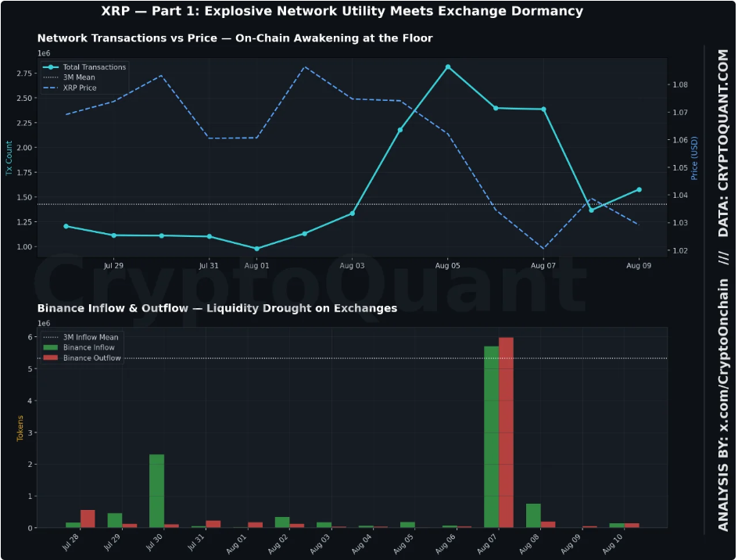Viewport: 738px width, 560px height.
Task: Click the 'Jul 30' label under the bar chart
Action: click(x=155, y=543)
